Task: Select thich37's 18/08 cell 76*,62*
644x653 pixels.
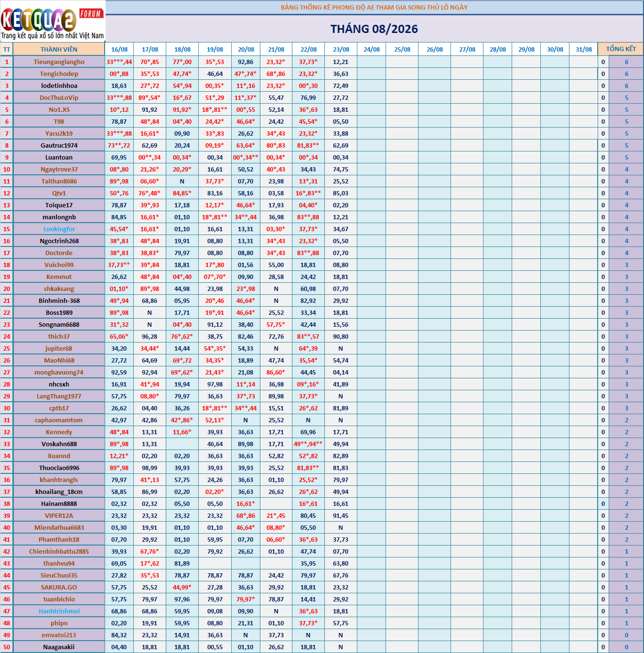Action: 182,336
